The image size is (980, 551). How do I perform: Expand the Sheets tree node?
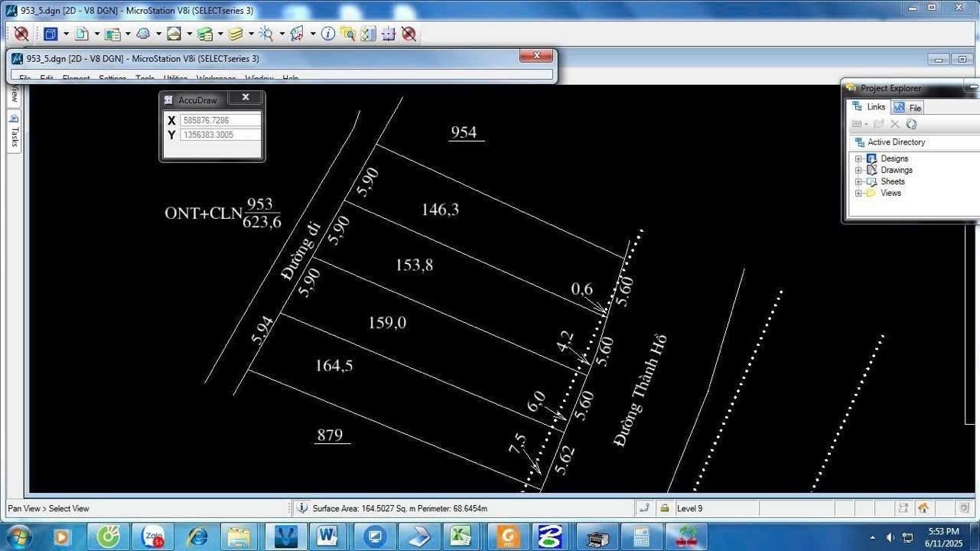tap(858, 182)
